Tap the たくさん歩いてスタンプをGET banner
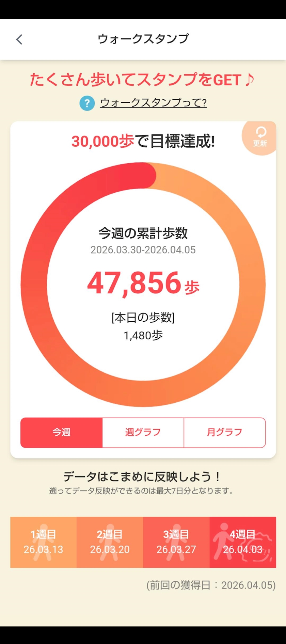This screenshot has width=286, height=644. (x=142, y=80)
